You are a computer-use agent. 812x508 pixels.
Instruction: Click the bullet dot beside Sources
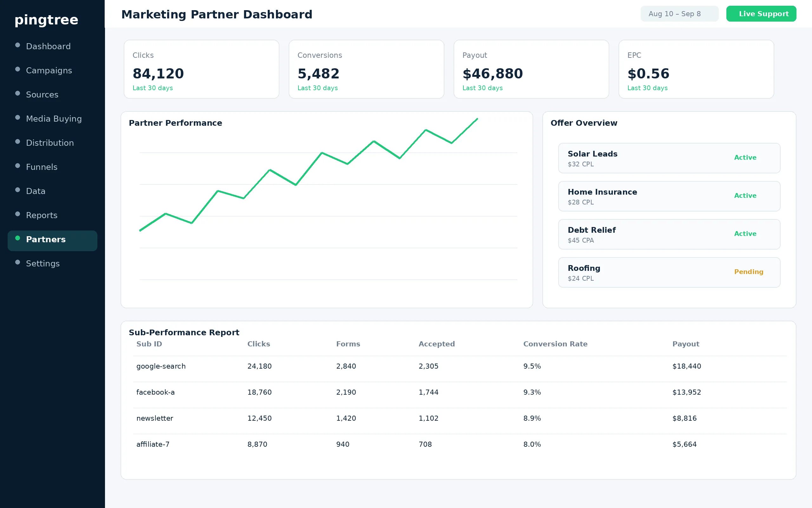click(x=18, y=93)
